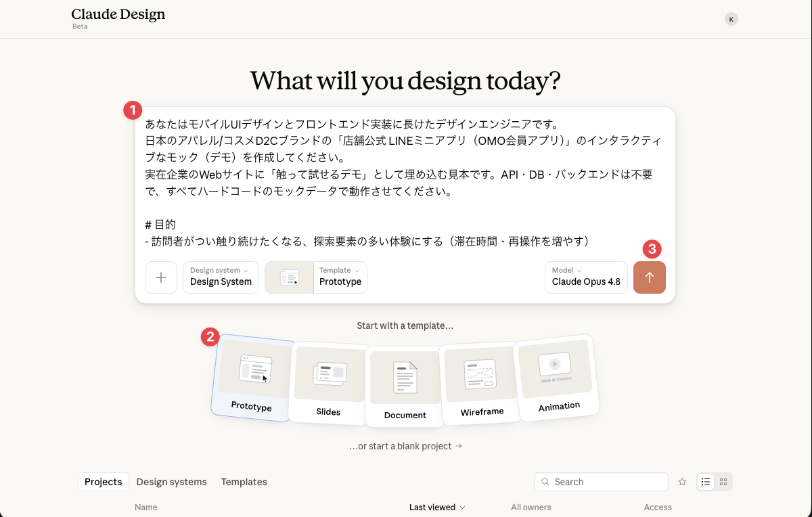Select the Prototype template card

pos(252,378)
